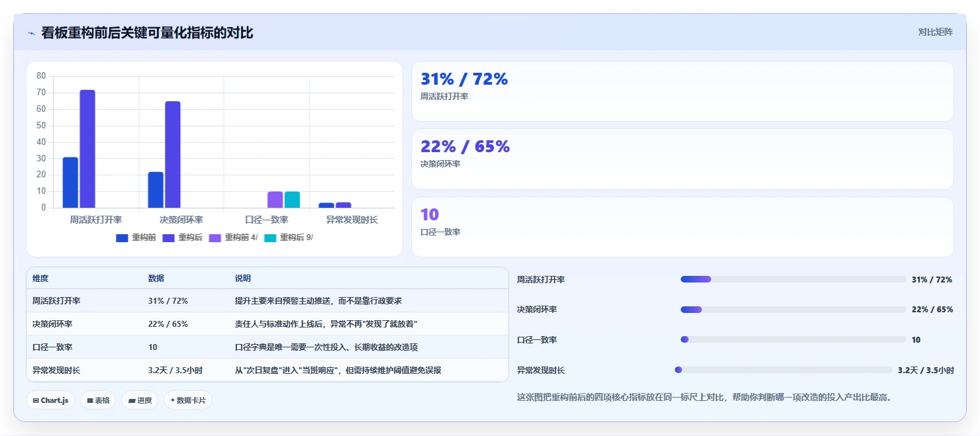Toggle the blue 重构前 legend series
The width and height of the screenshot is (980, 436).
[136, 238]
